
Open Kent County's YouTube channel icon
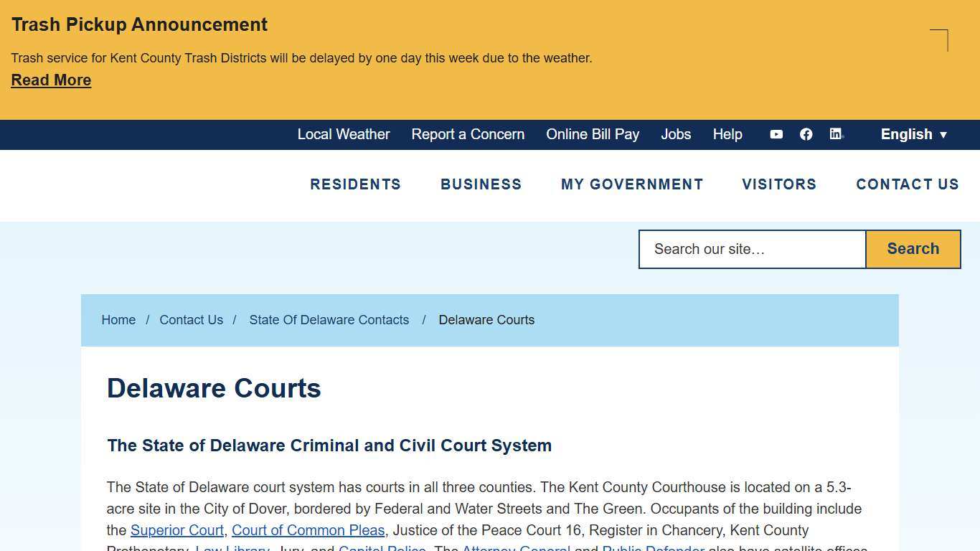click(x=776, y=134)
